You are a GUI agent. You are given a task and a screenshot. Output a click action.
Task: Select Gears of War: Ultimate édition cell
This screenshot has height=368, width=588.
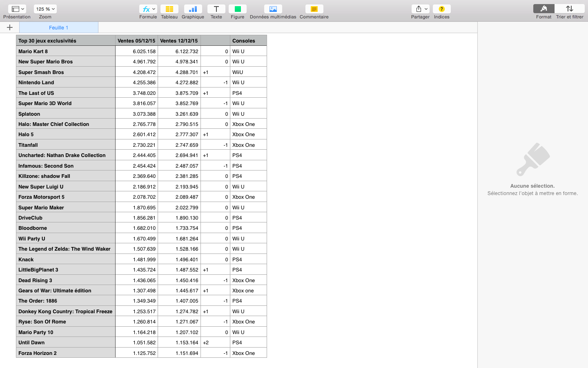pos(66,290)
